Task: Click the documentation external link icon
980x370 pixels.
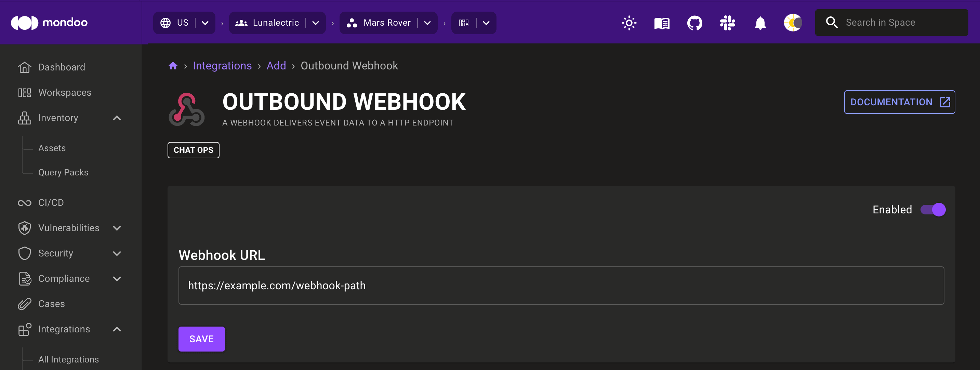Action: pyautogui.click(x=944, y=102)
